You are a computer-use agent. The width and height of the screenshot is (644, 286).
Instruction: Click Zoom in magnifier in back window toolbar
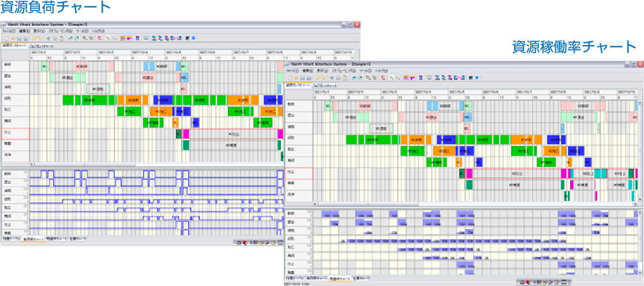pyautogui.click(x=108, y=38)
